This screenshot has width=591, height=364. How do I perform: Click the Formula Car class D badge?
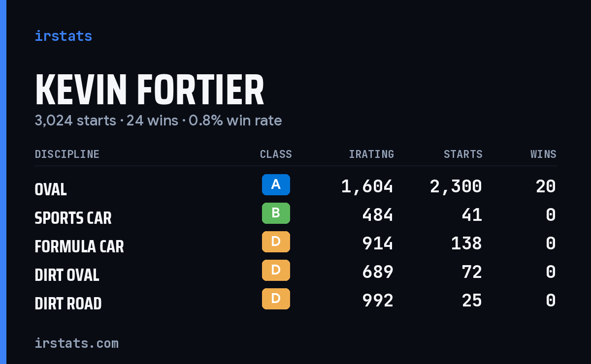point(276,242)
